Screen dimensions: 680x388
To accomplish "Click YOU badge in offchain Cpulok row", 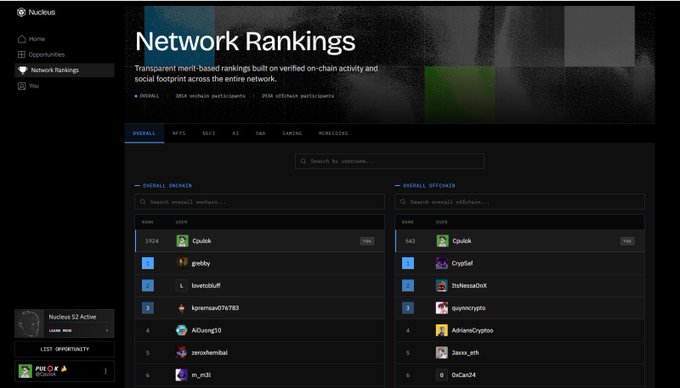I will [627, 241].
